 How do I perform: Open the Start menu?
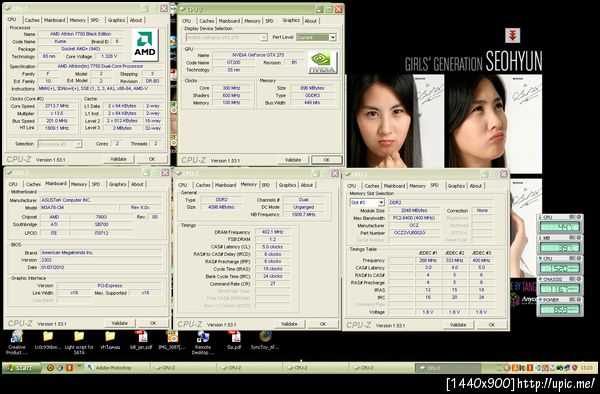[22, 368]
